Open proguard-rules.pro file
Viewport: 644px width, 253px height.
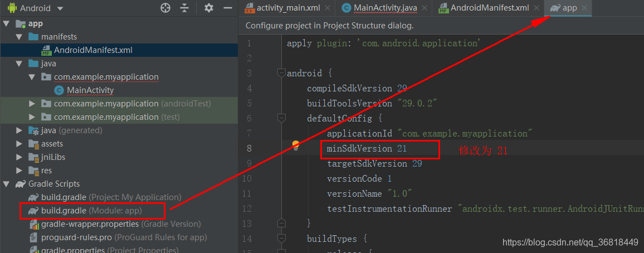119,237
